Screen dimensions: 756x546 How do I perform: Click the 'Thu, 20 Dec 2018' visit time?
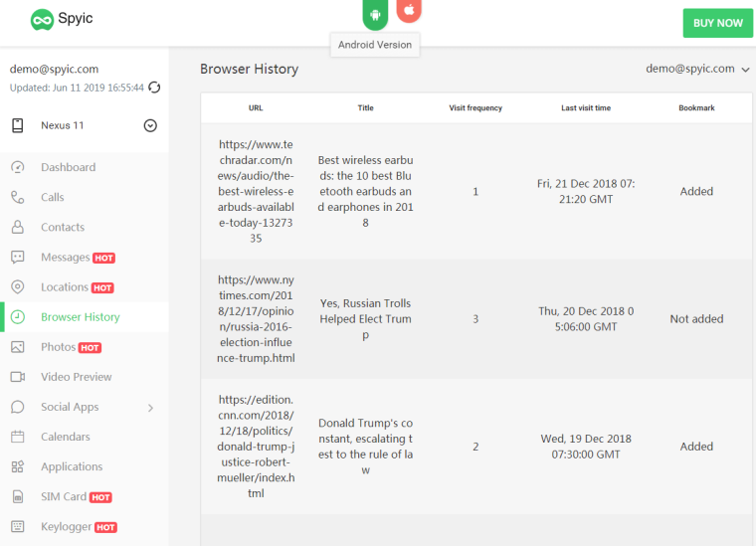(x=586, y=319)
